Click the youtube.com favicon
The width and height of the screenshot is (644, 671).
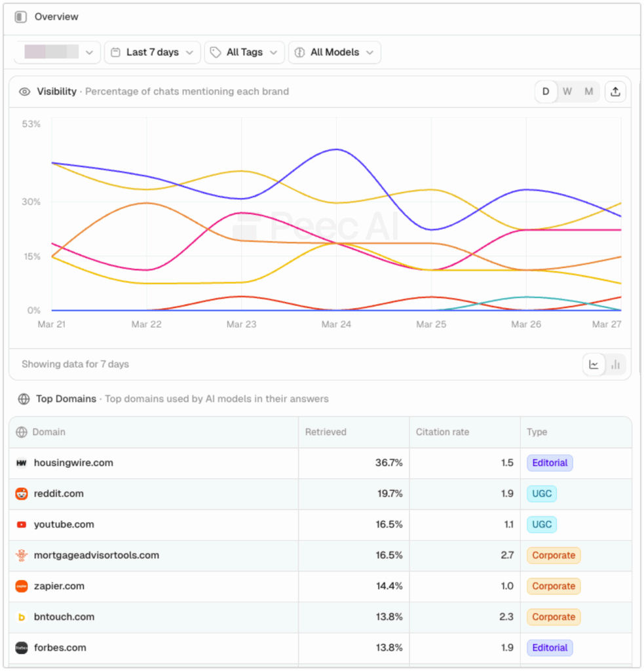22,524
